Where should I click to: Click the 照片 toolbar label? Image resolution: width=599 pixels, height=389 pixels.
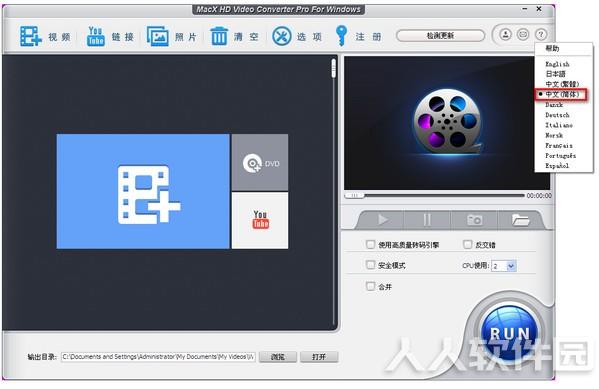186,37
